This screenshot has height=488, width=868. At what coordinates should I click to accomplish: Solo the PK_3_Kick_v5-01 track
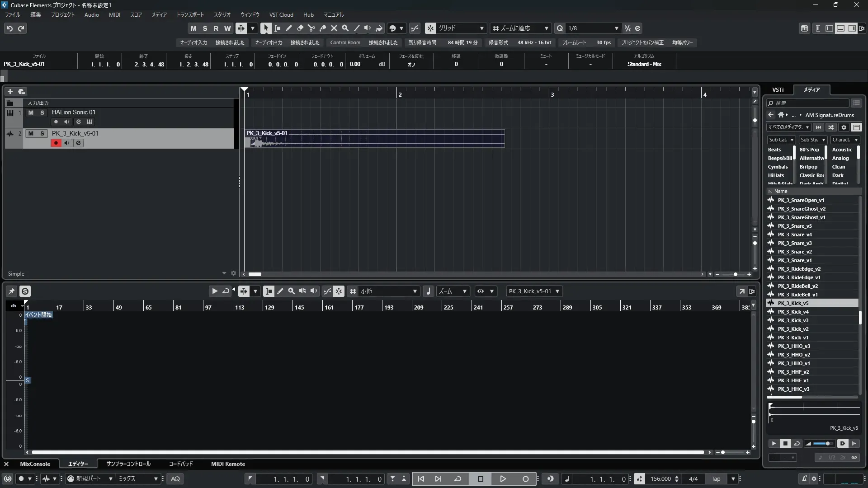[42, 134]
